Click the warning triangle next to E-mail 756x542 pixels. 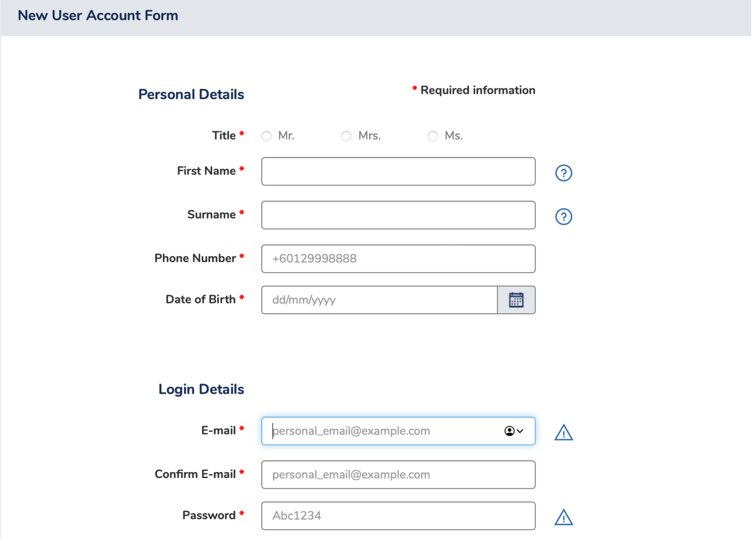pos(563,432)
